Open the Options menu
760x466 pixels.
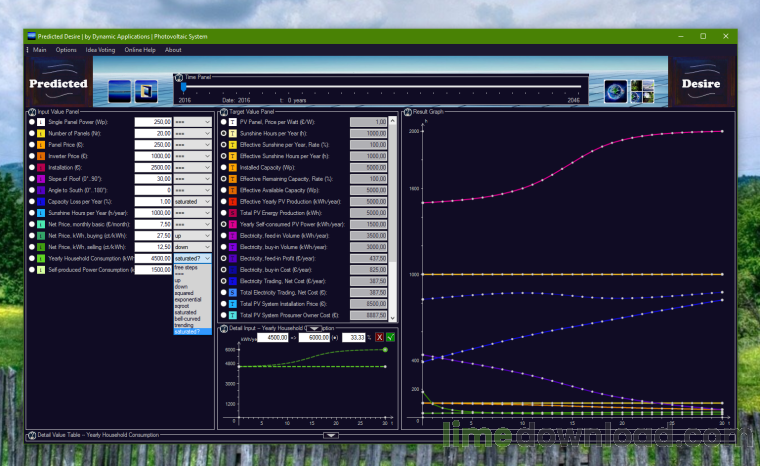point(66,50)
